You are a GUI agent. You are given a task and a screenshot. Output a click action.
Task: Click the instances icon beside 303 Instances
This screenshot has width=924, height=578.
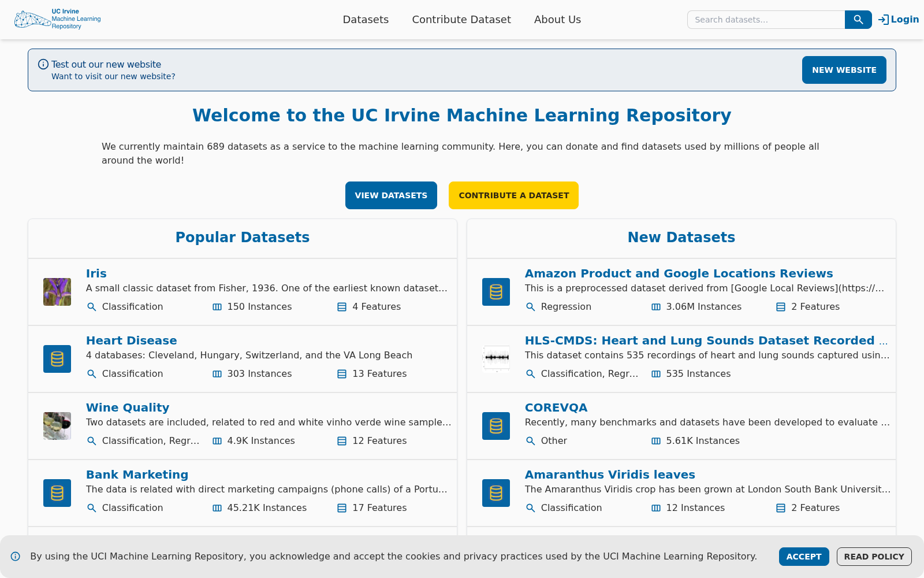pos(217,374)
